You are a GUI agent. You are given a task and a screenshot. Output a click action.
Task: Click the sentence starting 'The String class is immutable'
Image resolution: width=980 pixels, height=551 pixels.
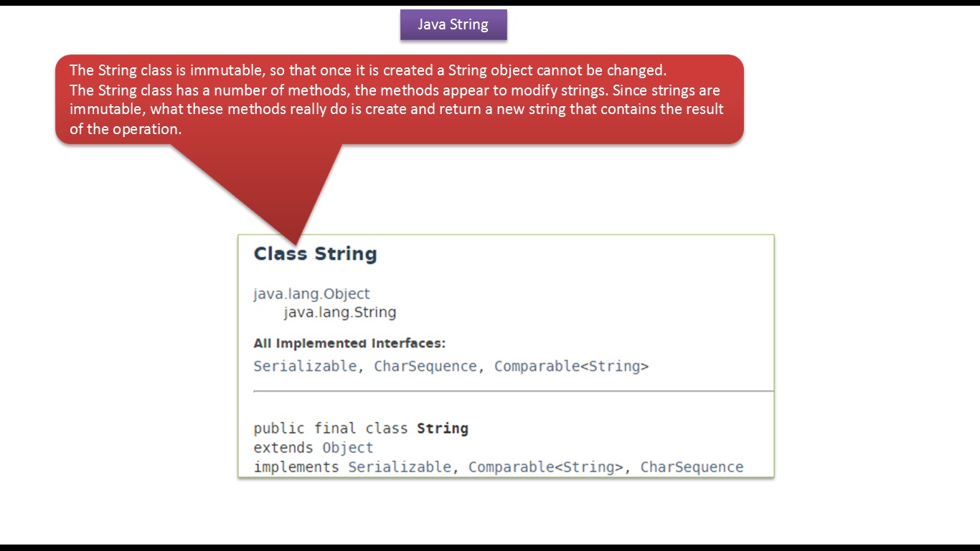pyautogui.click(x=368, y=70)
